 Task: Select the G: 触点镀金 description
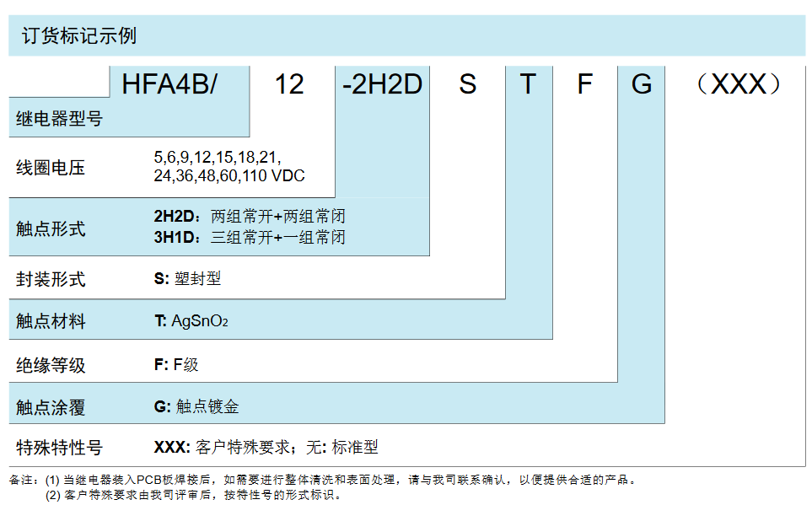click(196, 406)
